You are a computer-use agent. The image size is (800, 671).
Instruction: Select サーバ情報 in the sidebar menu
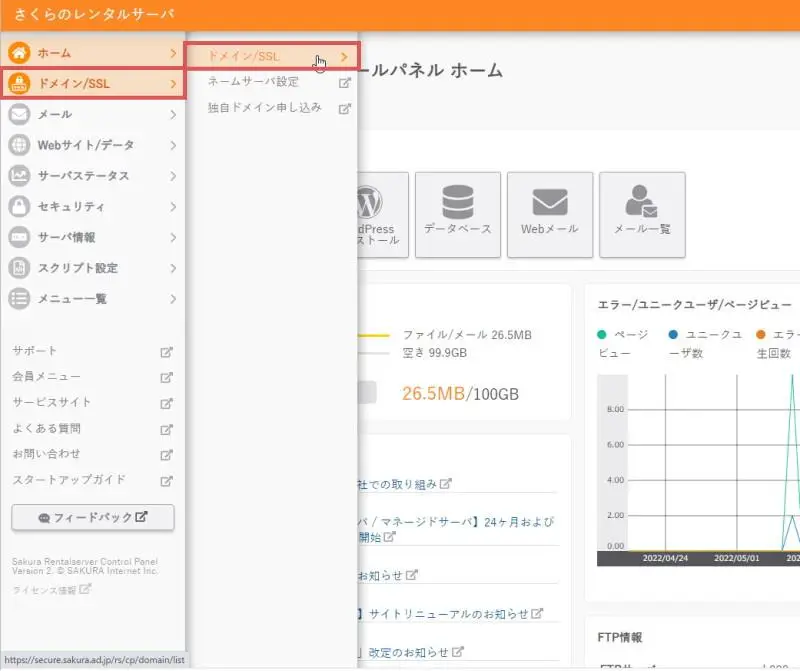pyautogui.click(x=92, y=237)
